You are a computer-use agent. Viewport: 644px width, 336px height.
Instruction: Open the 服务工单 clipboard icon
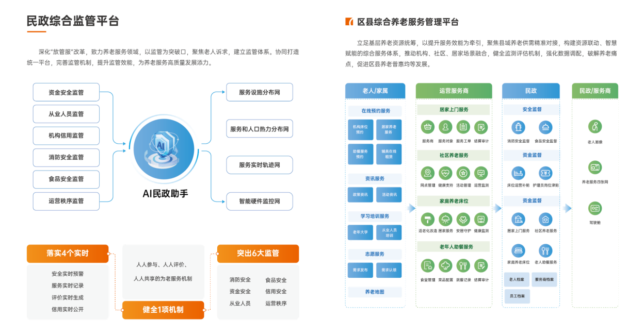tap(463, 127)
